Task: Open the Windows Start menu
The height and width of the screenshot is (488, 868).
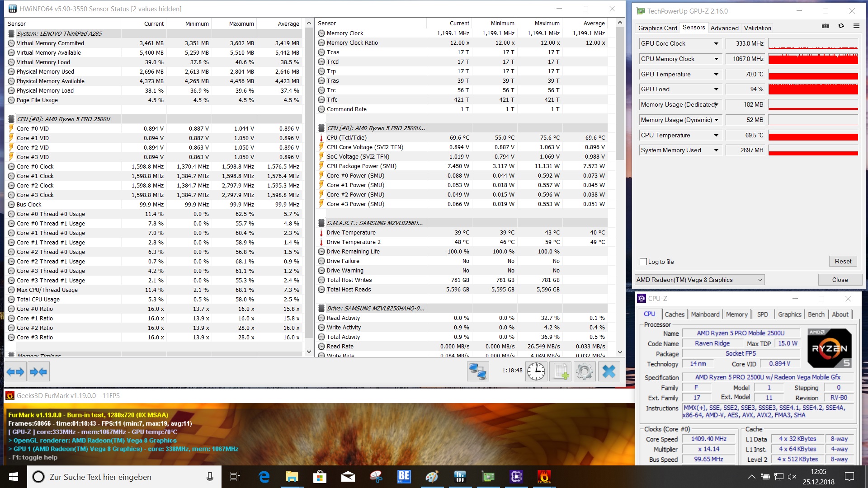Action: [13, 477]
